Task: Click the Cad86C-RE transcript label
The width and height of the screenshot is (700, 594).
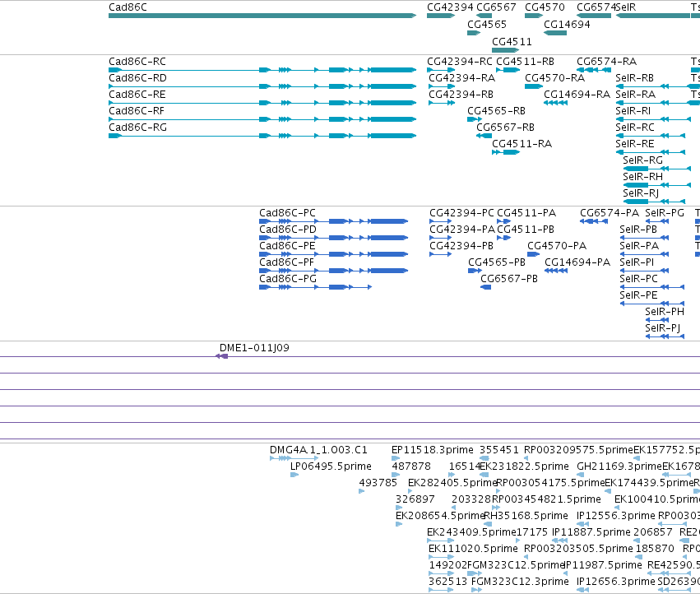Action: [137, 95]
